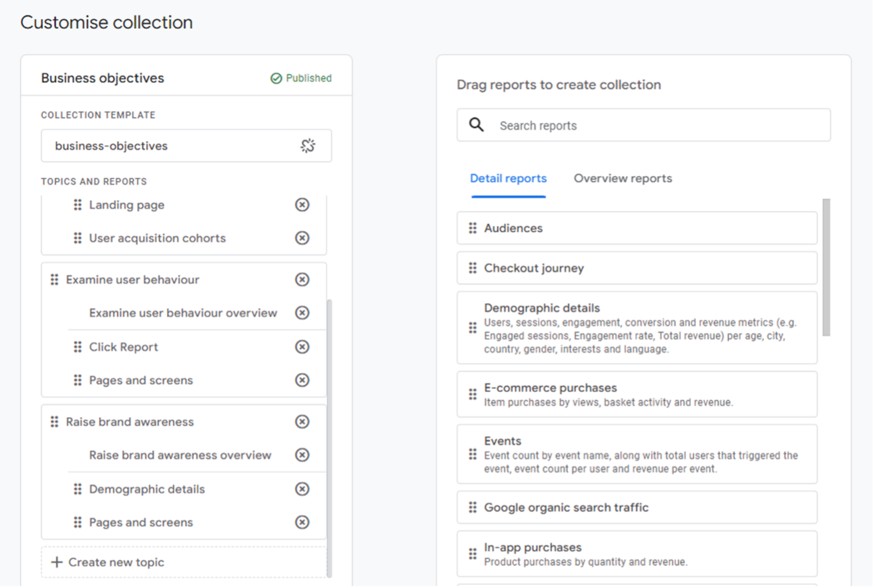Click the drag handle on Checkout journey

(473, 268)
